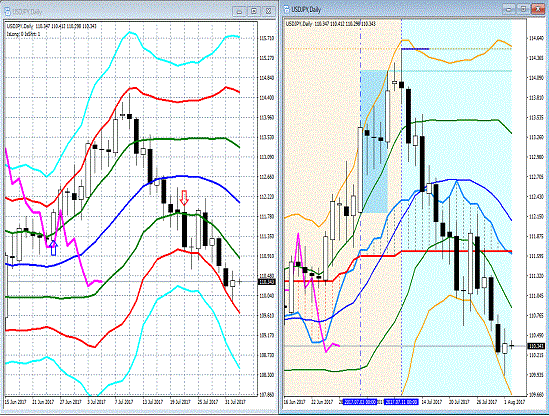This screenshot has width=549, height=416.
Task: Click the 19 Jul 2017 date on left chart
Action: coord(180,402)
